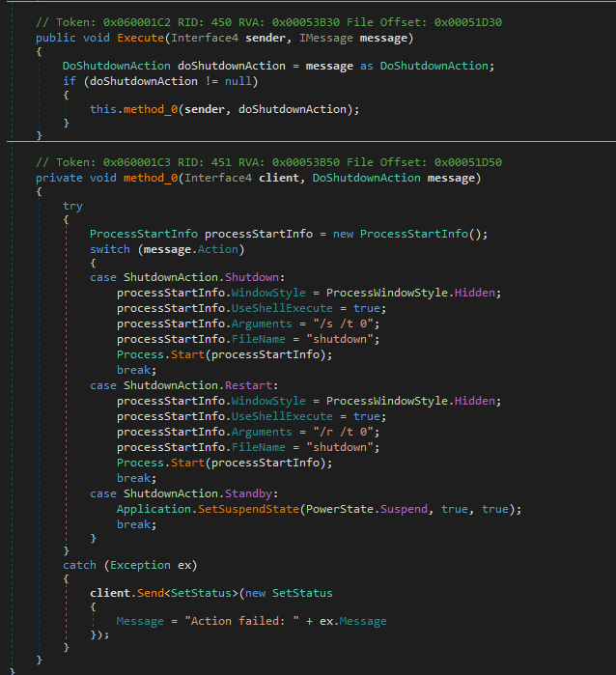
Task: Click the IMessage parameter type
Action: (x=326, y=38)
